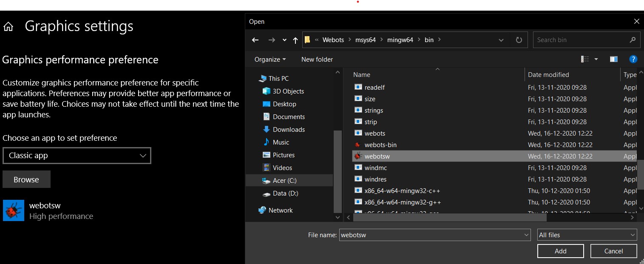
Task: Refresh the bin folder view
Action: click(x=519, y=40)
